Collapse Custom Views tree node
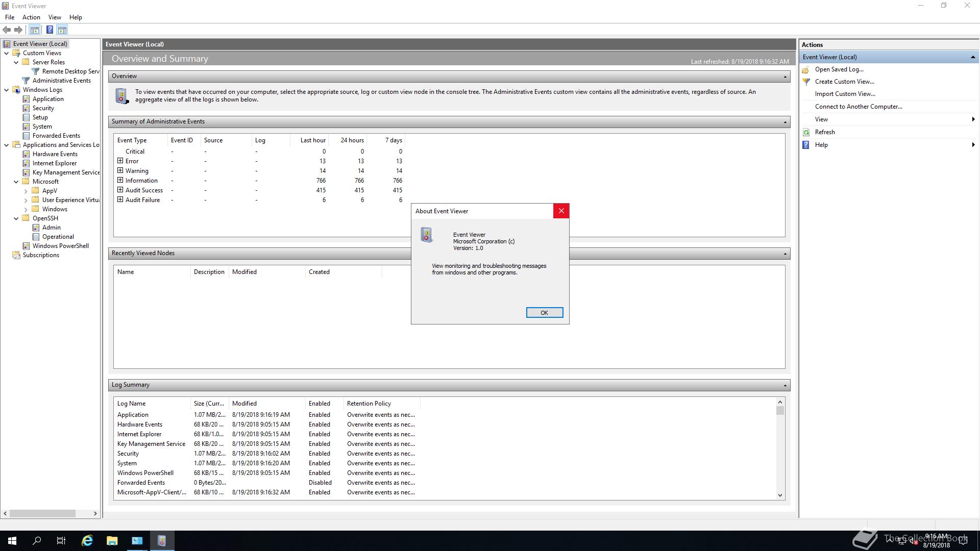This screenshot has width=980, height=551. (6, 53)
